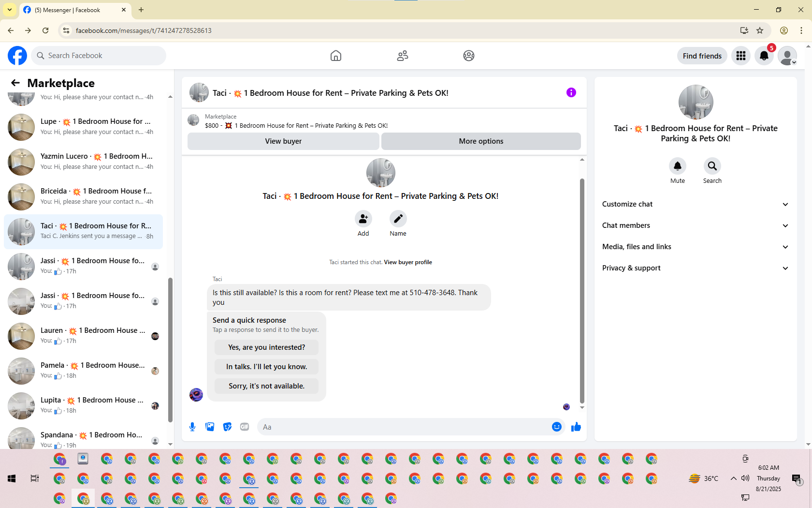Image resolution: width=812 pixels, height=508 pixels.
Task: Open Pamela conversation
Action: pyautogui.click(x=83, y=371)
